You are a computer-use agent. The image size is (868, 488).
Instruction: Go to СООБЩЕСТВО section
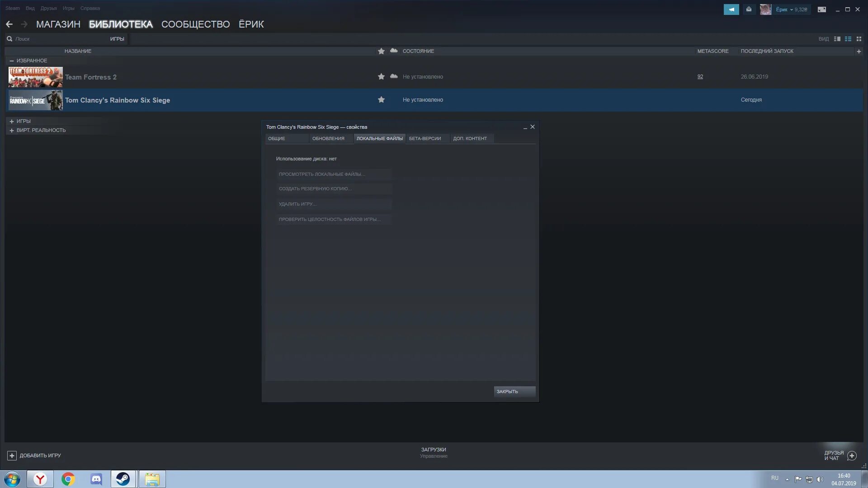click(195, 24)
